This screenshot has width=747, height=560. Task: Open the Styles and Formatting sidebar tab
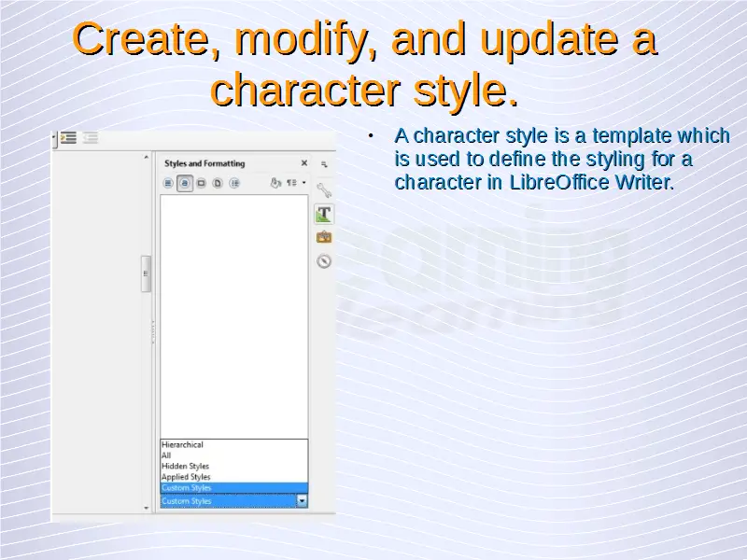324,214
